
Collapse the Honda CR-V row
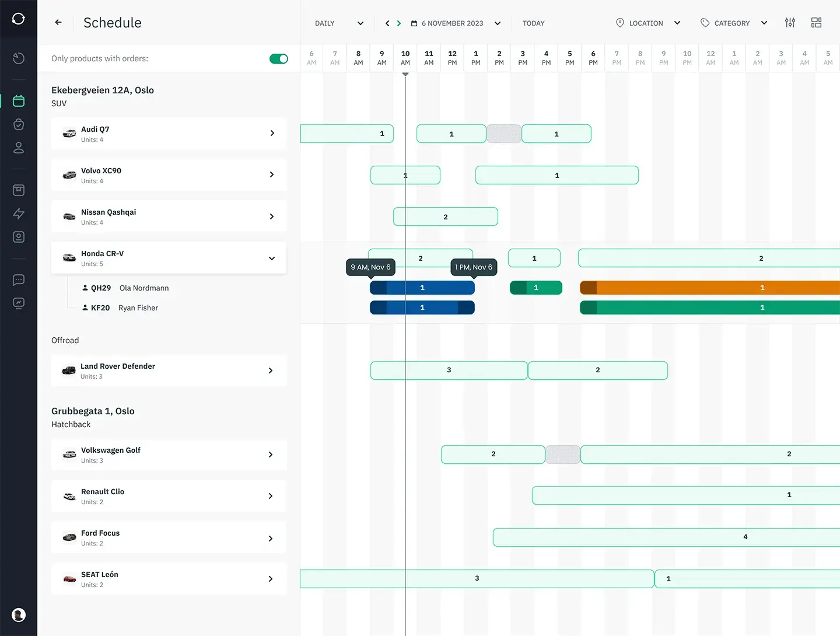tap(272, 258)
